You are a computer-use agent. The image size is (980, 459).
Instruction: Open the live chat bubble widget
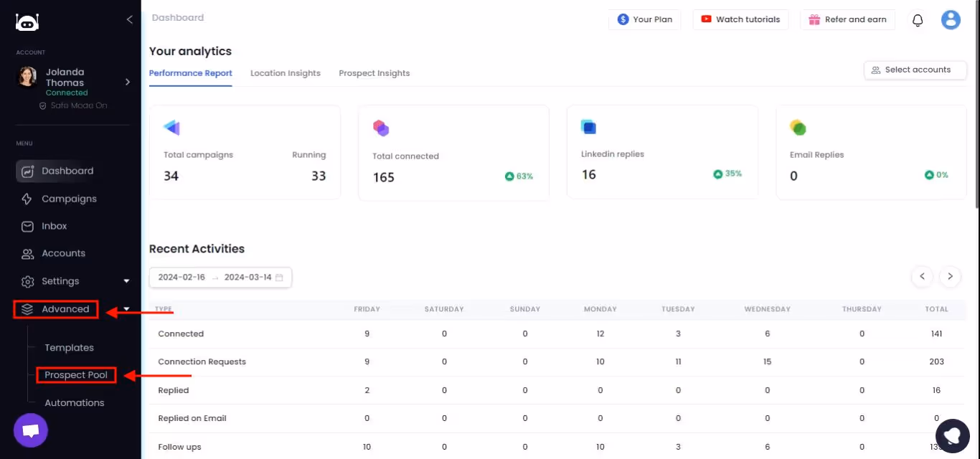tap(30, 430)
